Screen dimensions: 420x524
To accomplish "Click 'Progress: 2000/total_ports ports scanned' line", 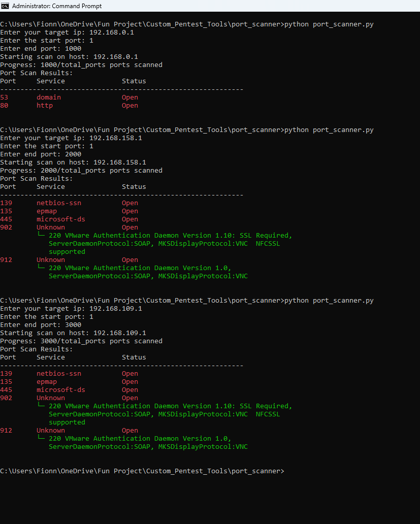I will click(x=81, y=171).
